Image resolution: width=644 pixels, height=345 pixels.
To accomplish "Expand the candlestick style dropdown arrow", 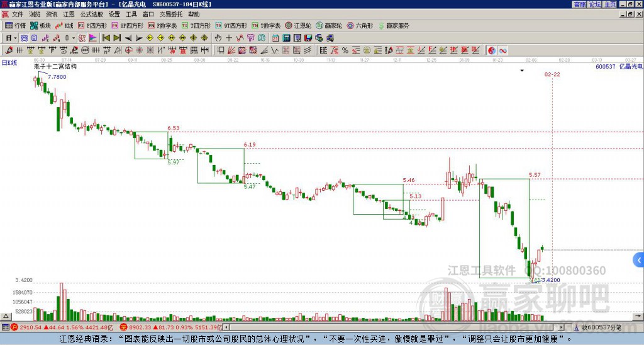I will tap(74, 38).
